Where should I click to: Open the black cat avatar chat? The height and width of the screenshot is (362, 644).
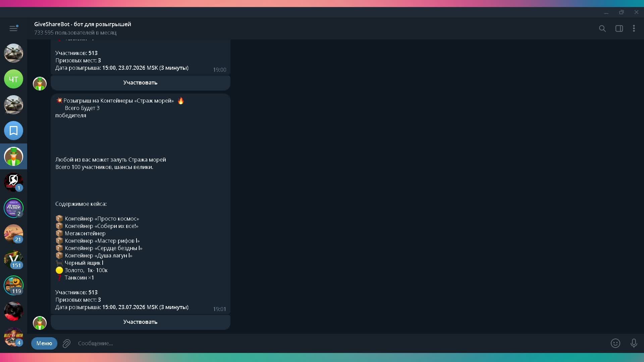coord(13,311)
